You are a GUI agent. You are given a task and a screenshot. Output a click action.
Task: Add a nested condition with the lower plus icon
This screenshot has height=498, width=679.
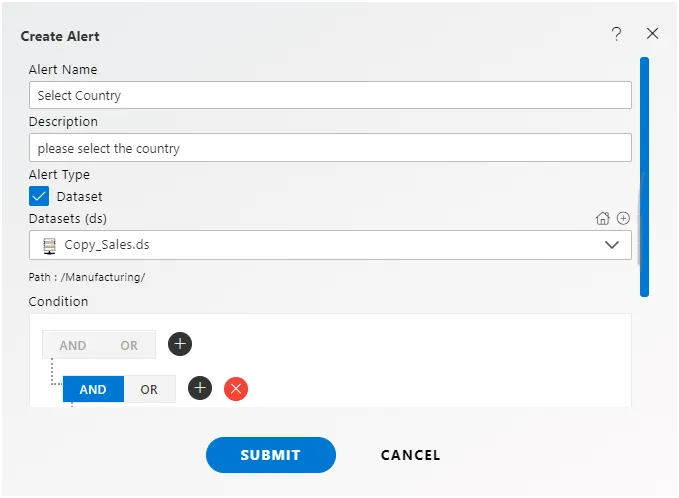pyautogui.click(x=200, y=388)
